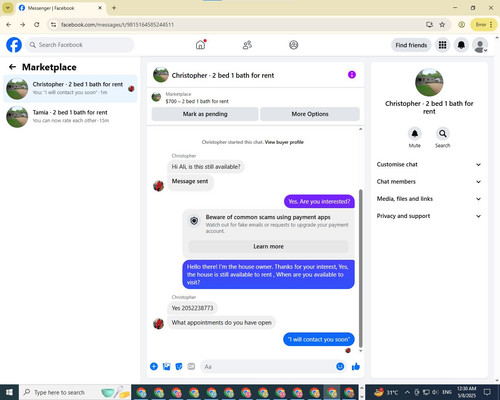The width and height of the screenshot is (500, 400).
Task: Choose a sticker from the composer
Action: coord(179,367)
